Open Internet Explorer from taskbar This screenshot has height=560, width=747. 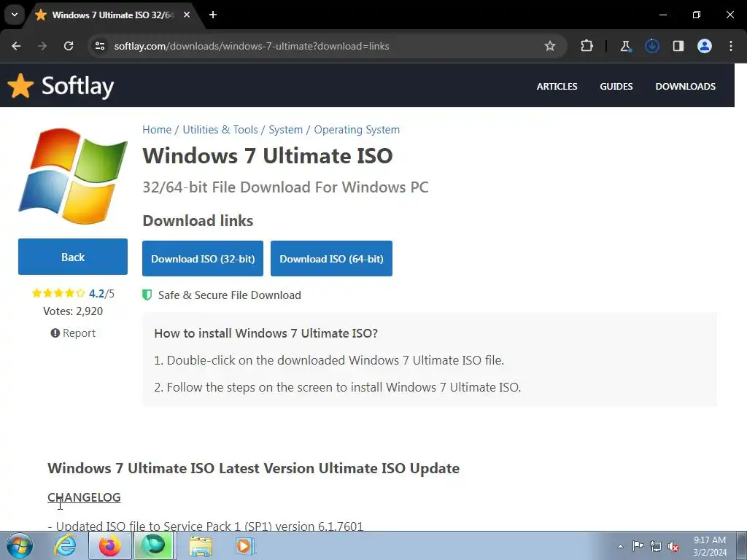pos(64,545)
